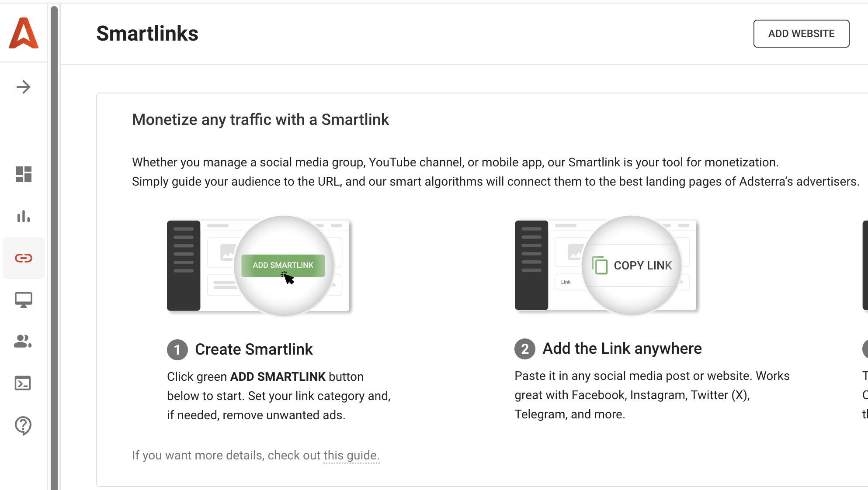The height and width of the screenshot is (490, 868).
Task: Click the COPY LINK illustration image
Action: 606,266
